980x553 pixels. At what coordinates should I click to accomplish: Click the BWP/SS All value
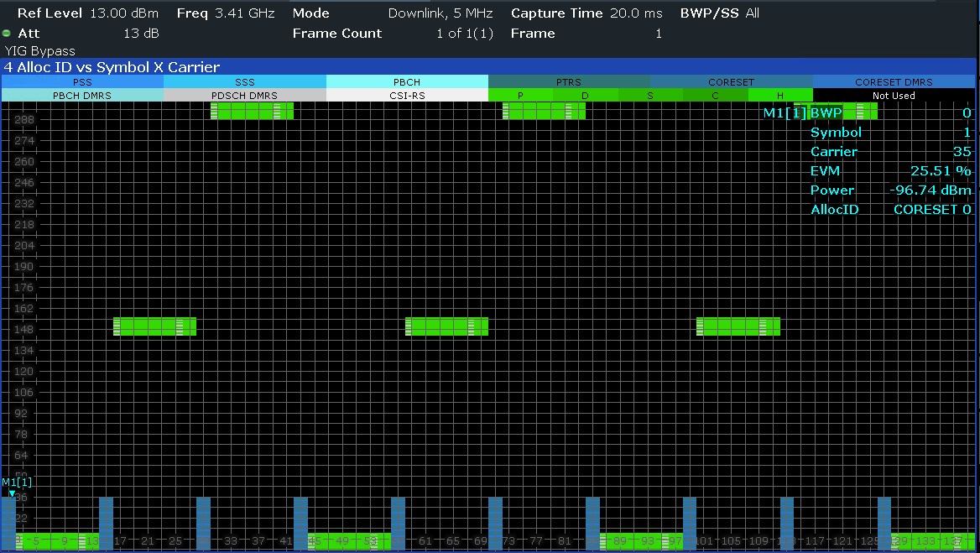(753, 13)
